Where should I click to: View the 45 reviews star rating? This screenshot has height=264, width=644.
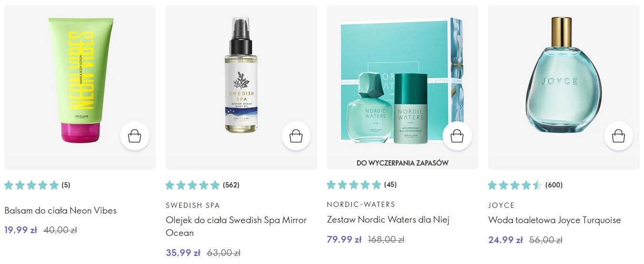coord(362,185)
